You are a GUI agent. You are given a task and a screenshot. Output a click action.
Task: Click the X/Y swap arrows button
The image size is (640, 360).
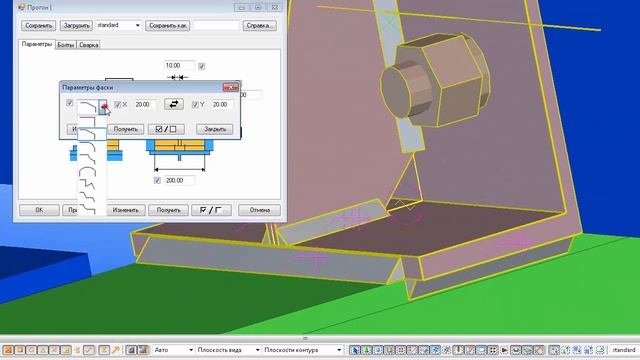[x=174, y=104]
